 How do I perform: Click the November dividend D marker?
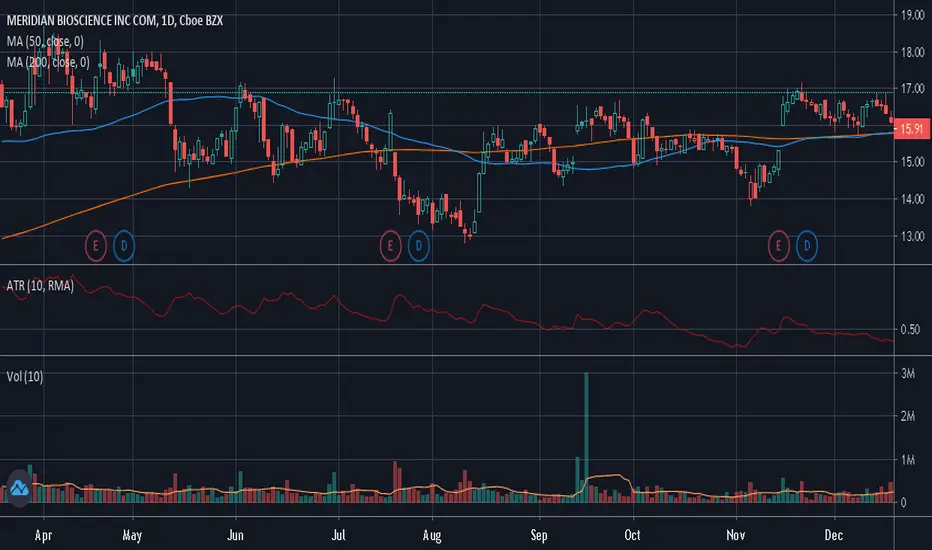(807, 246)
